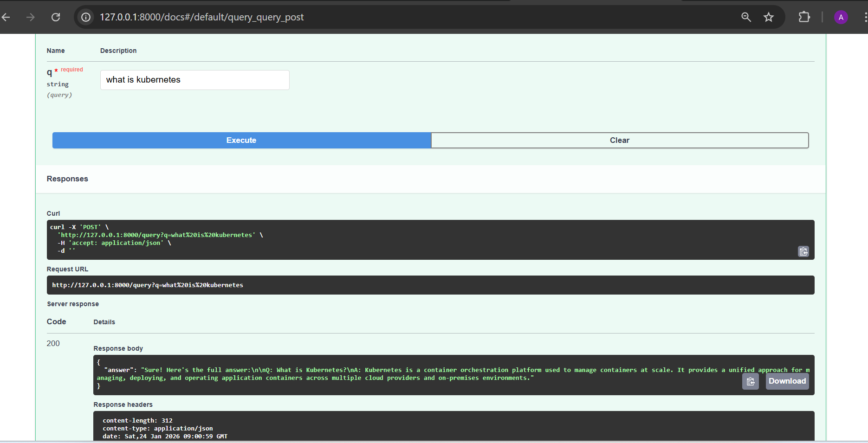Select the response code 200
Image resolution: width=868 pixels, height=443 pixels.
(x=53, y=343)
